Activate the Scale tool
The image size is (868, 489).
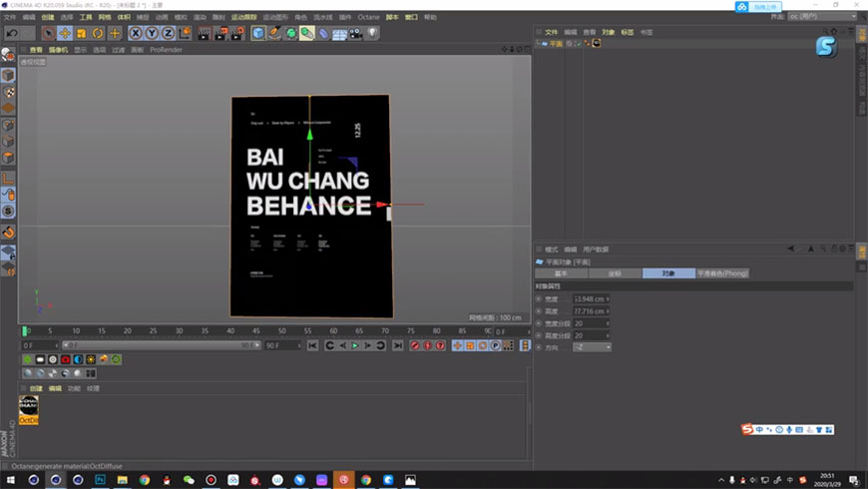82,33
